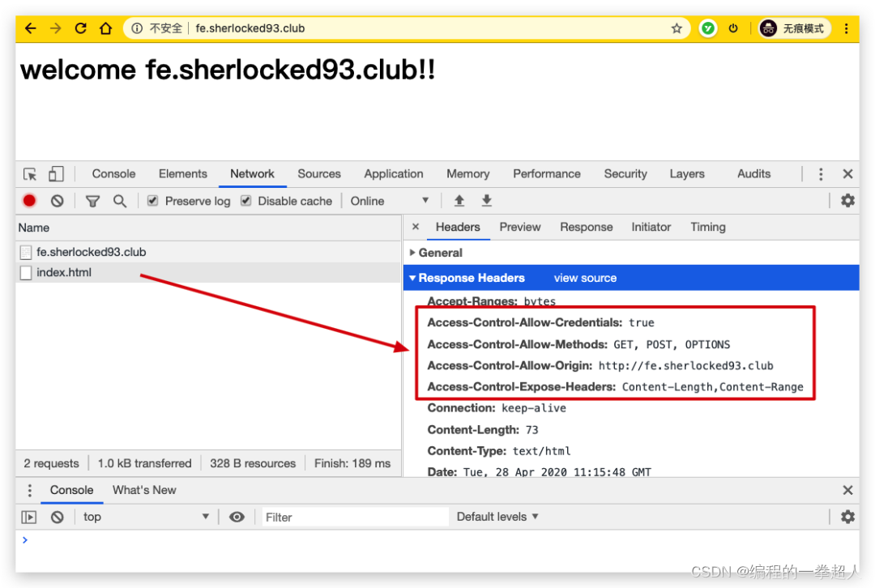The image size is (875, 588).
Task: Close the DevTools panel
Action: [x=847, y=174]
